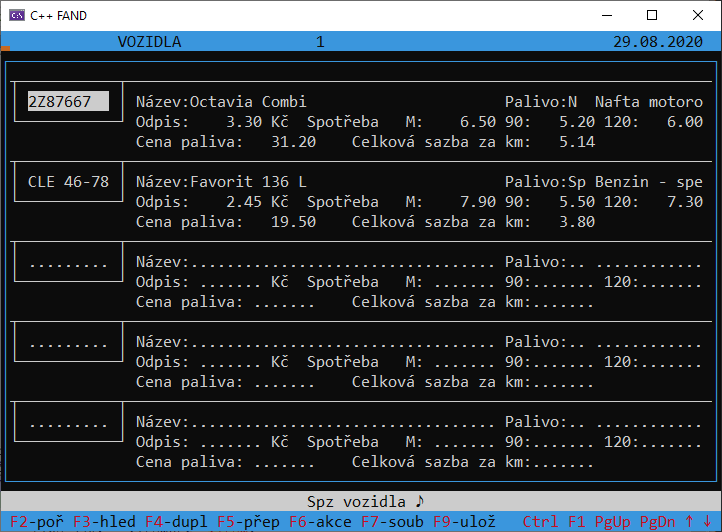The width and height of the screenshot is (722, 532).
Task: Select the F4-dupl duplicate command
Action: pyautogui.click(x=176, y=522)
